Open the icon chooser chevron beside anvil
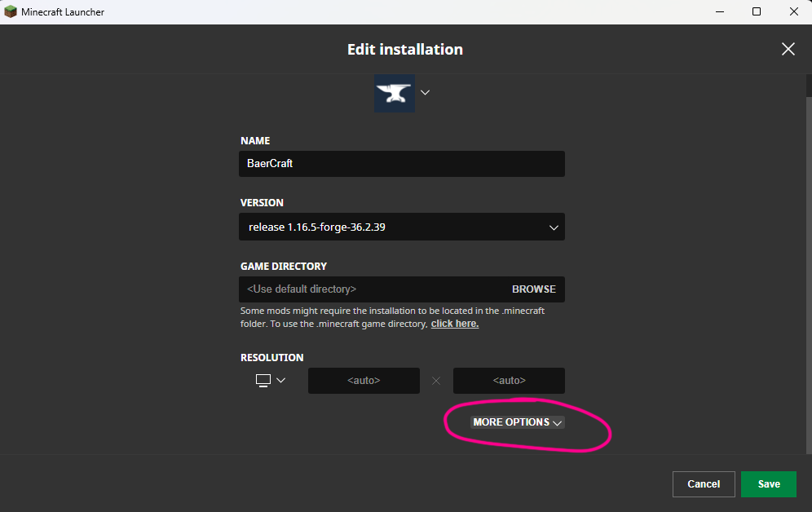The image size is (812, 512). point(426,92)
